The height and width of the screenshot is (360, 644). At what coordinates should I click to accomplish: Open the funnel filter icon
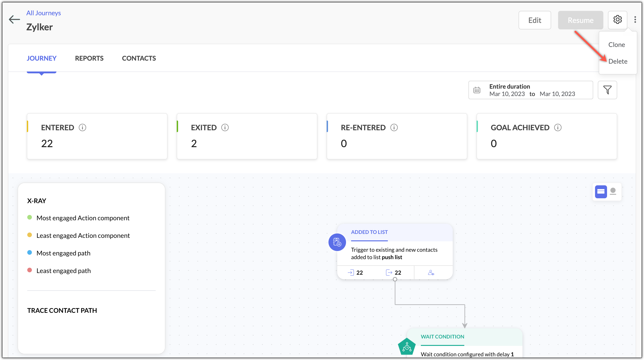click(607, 90)
